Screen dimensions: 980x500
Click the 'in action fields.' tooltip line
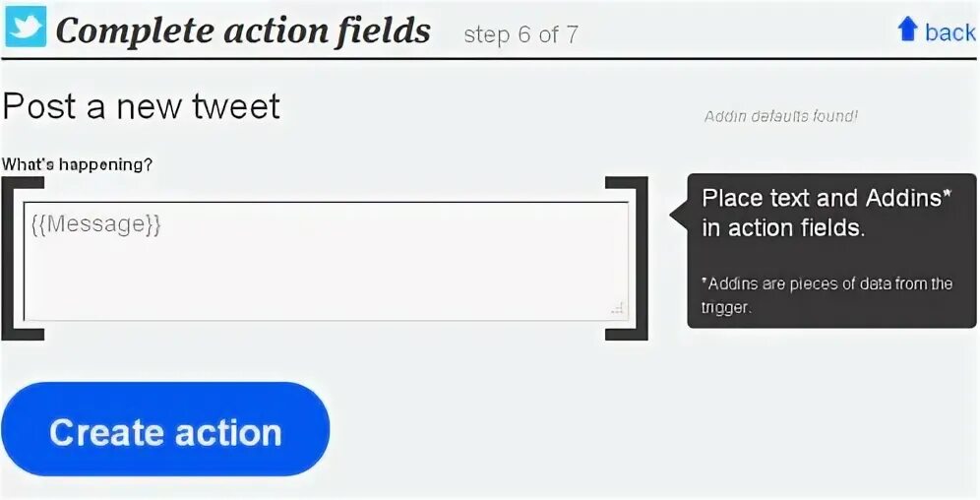tap(782, 228)
